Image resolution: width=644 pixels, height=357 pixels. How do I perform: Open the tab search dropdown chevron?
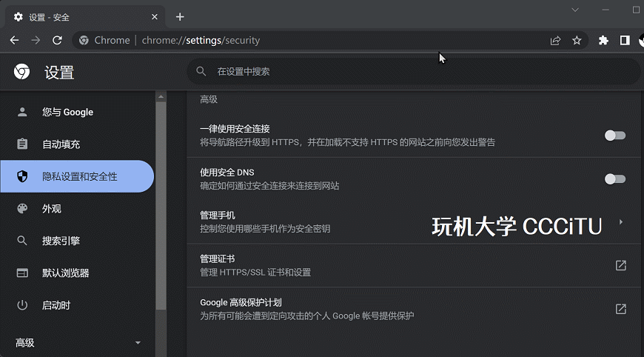[575, 10]
